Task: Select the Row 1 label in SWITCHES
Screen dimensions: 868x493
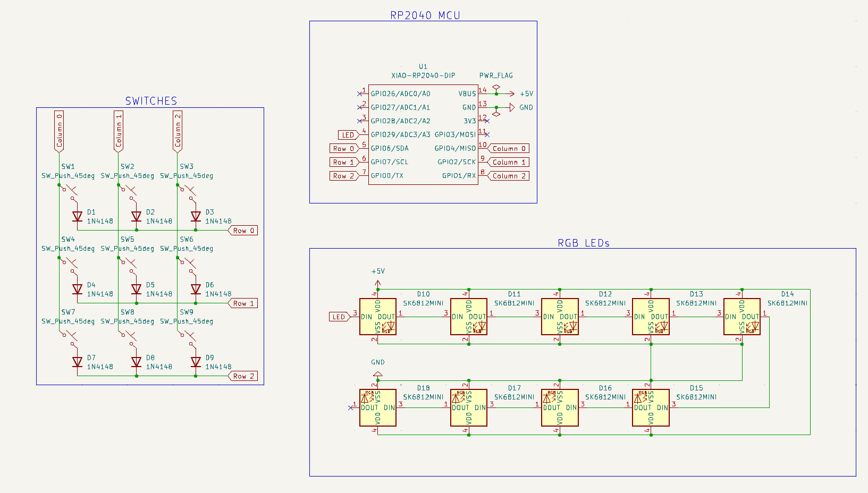Action: click(243, 303)
